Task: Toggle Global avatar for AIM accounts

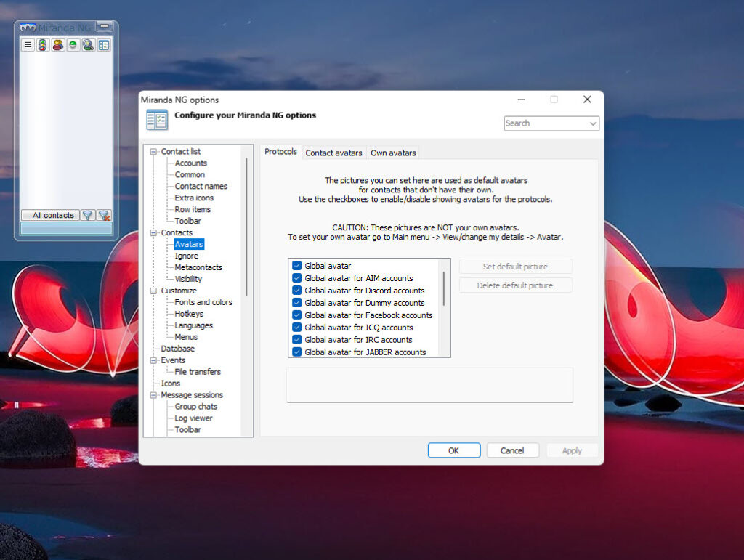Action: click(x=297, y=278)
